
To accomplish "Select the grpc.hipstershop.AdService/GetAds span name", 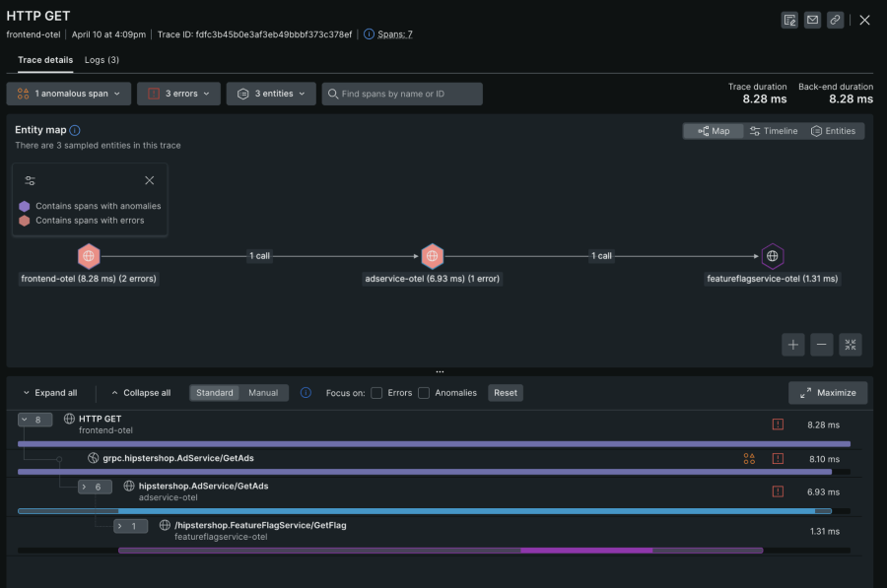I will click(x=178, y=458).
